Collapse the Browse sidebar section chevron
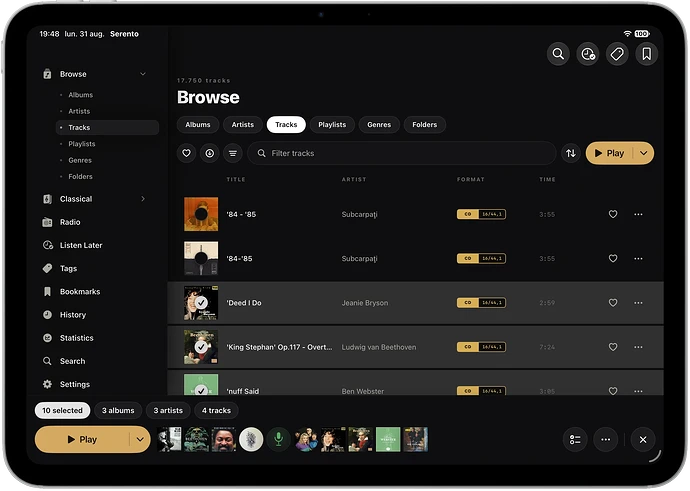This screenshot has width=690, height=491. 143,74
